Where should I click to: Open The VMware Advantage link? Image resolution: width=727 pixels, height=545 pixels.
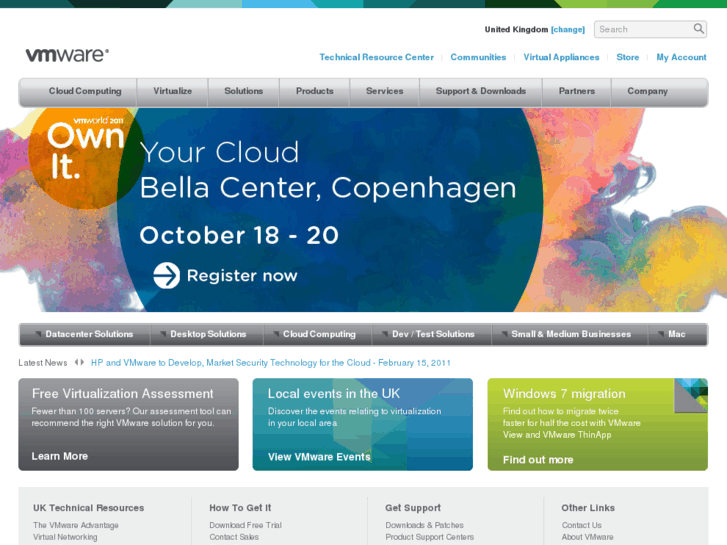tap(76, 525)
